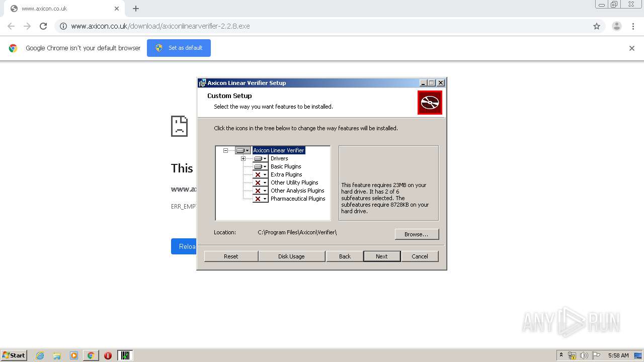
Task: Click the Chrome logo in the infobar
Action: coord(13,48)
